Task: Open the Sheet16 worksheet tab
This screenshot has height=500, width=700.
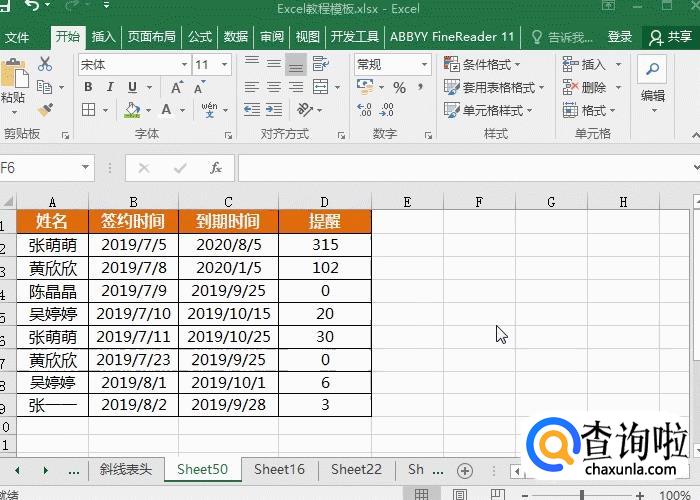Action: [x=279, y=469]
